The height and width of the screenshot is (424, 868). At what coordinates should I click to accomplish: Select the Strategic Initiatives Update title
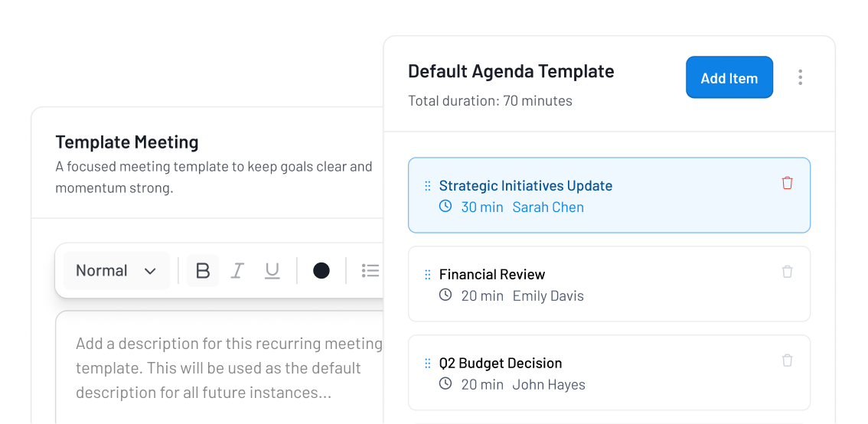pyautogui.click(x=525, y=186)
